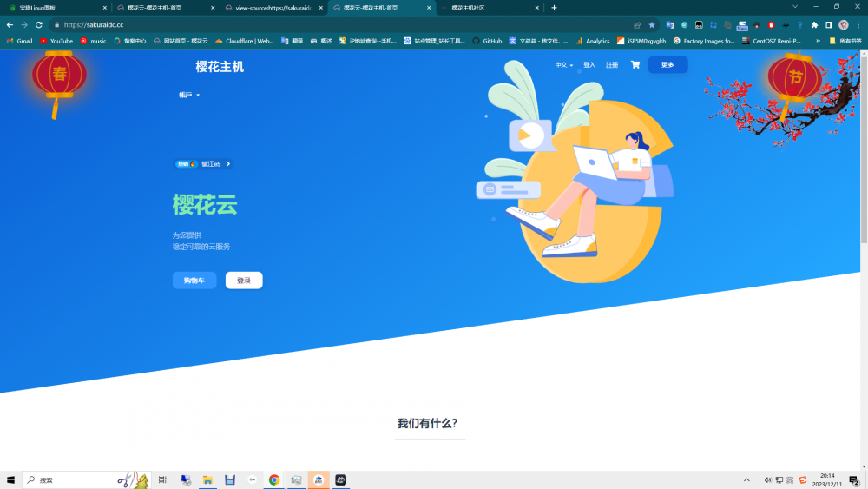Click the white 登录 button
This screenshot has height=489, width=868.
point(244,281)
